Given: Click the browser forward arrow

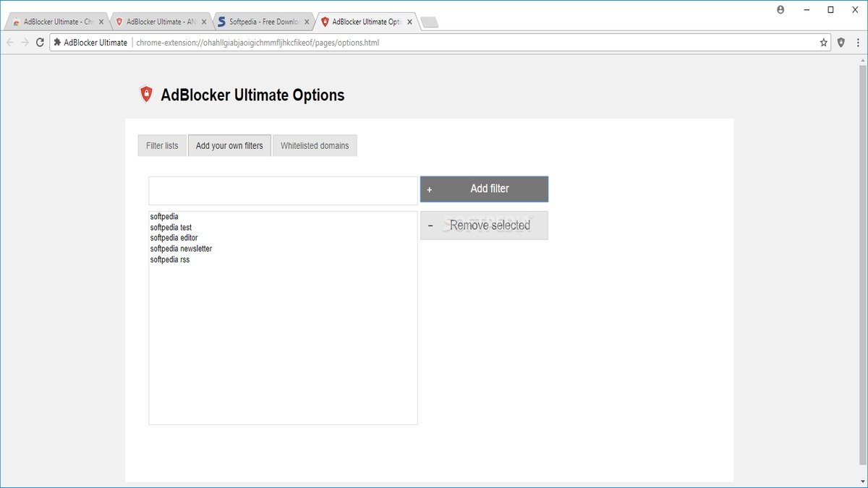Looking at the screenshot, I should (25, 43).
